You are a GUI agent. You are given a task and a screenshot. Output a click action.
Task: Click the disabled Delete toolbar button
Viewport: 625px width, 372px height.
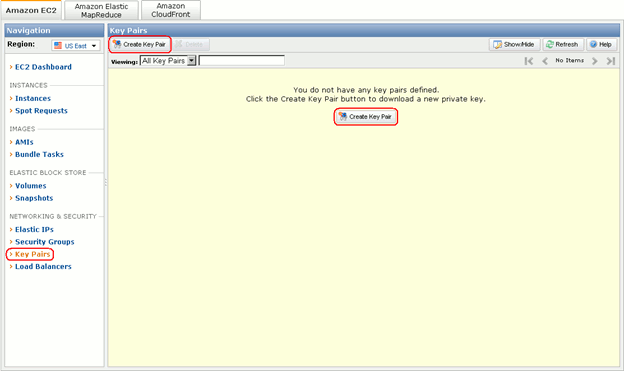click(x=191, y=44)
